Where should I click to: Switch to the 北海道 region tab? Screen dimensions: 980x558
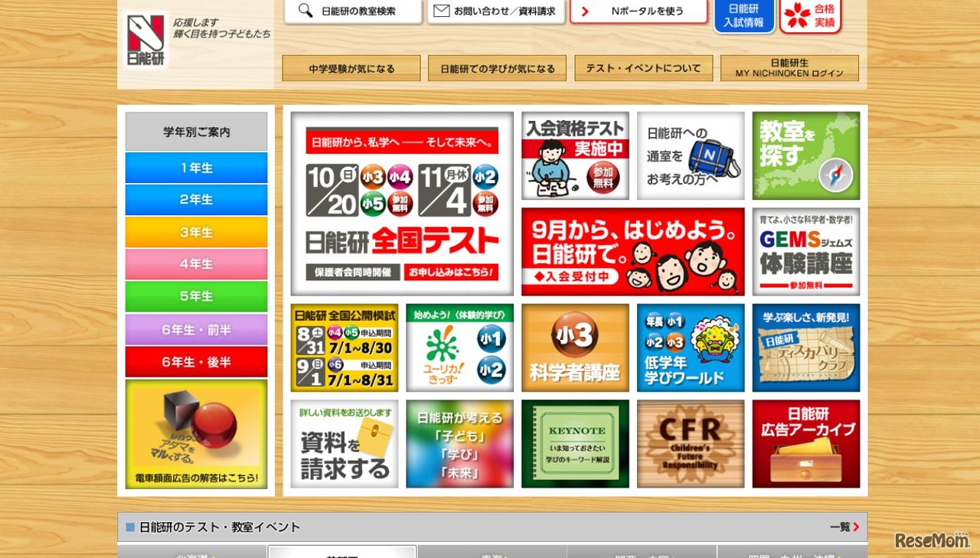[x=191, y=556]
